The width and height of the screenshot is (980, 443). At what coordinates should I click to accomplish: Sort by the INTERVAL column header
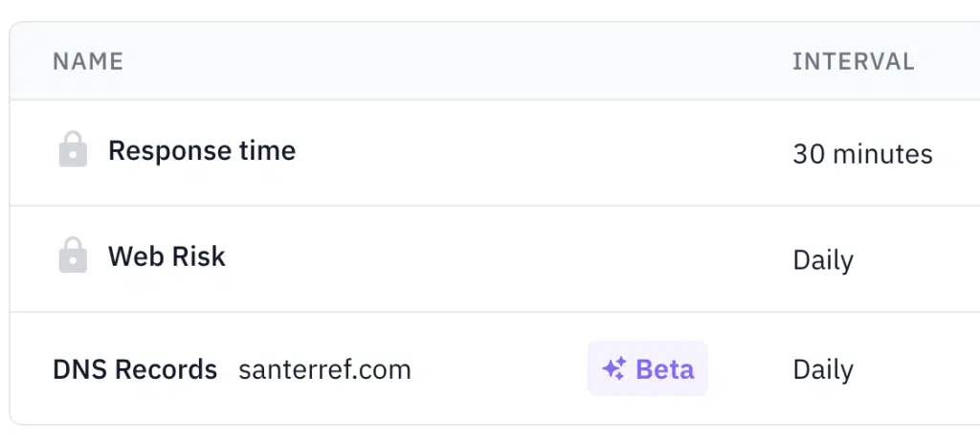click(x=853, y=61)
